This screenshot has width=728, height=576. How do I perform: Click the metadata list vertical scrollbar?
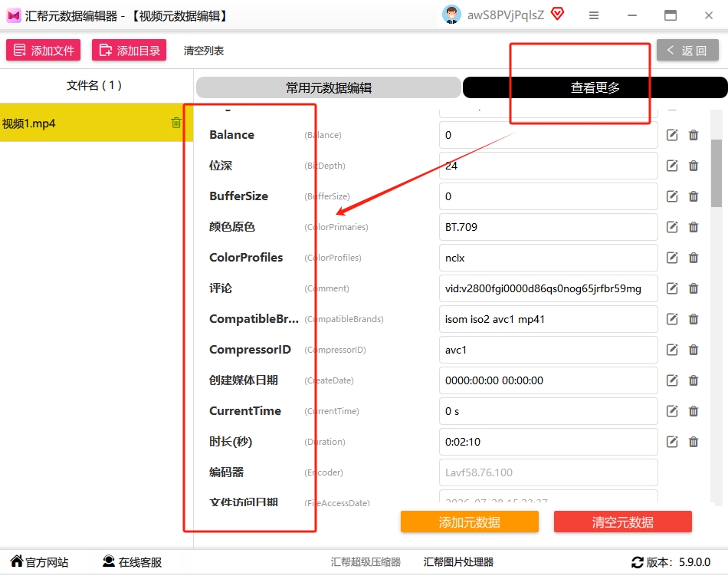[x=717, y=173]
